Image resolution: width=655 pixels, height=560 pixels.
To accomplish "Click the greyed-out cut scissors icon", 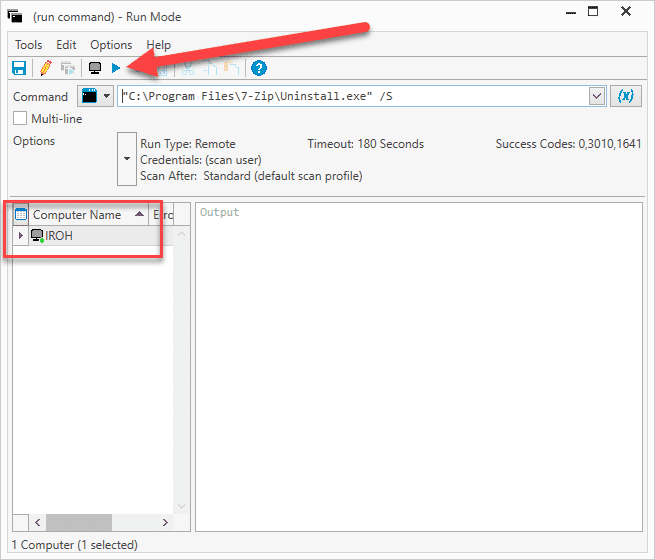I will (188, 68).
